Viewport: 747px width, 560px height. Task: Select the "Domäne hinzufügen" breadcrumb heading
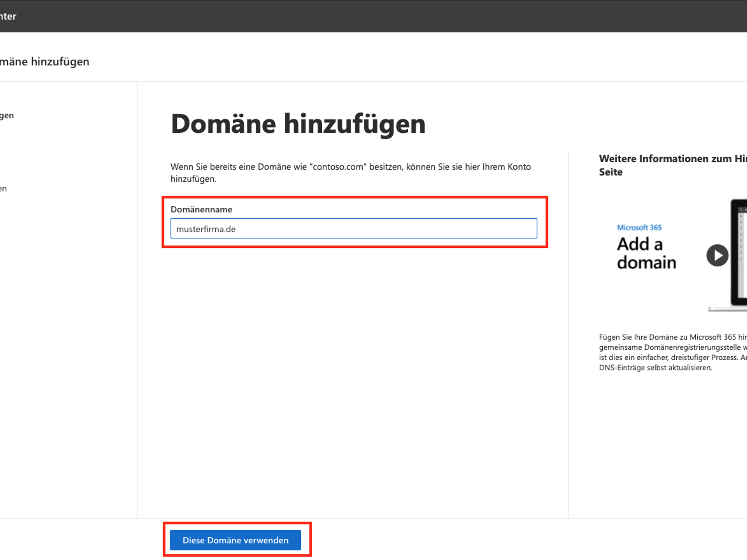click(x=45, y=61)
